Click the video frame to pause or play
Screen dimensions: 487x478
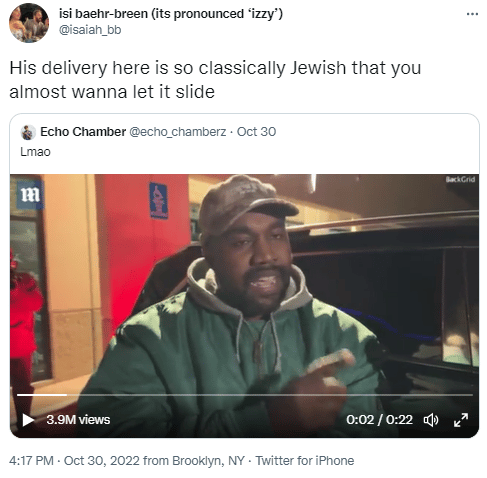coord(244,283)
